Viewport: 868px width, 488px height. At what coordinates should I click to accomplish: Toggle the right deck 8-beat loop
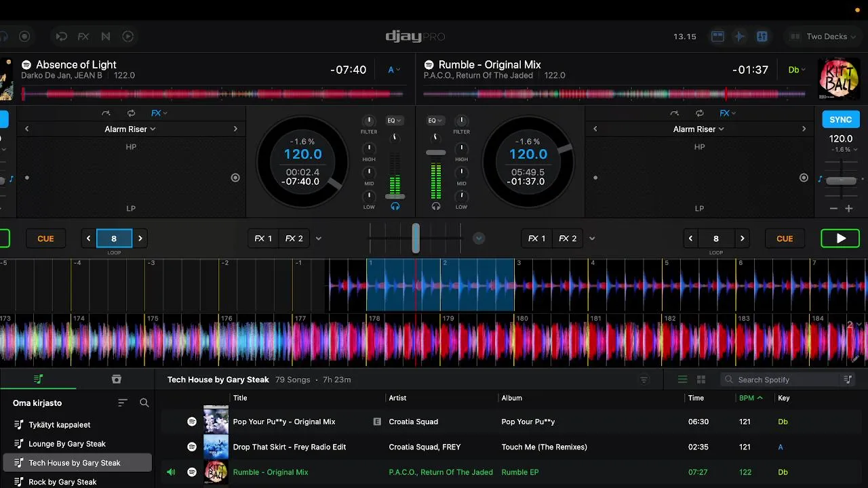716,239
